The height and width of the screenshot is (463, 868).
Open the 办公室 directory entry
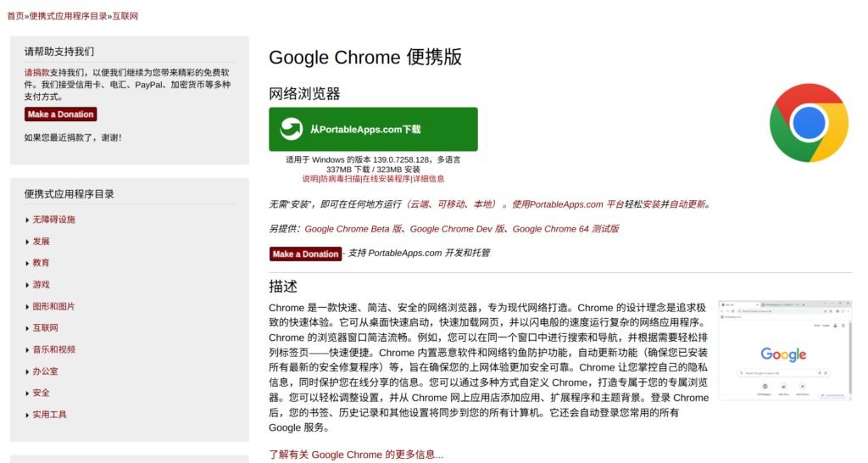46,371
